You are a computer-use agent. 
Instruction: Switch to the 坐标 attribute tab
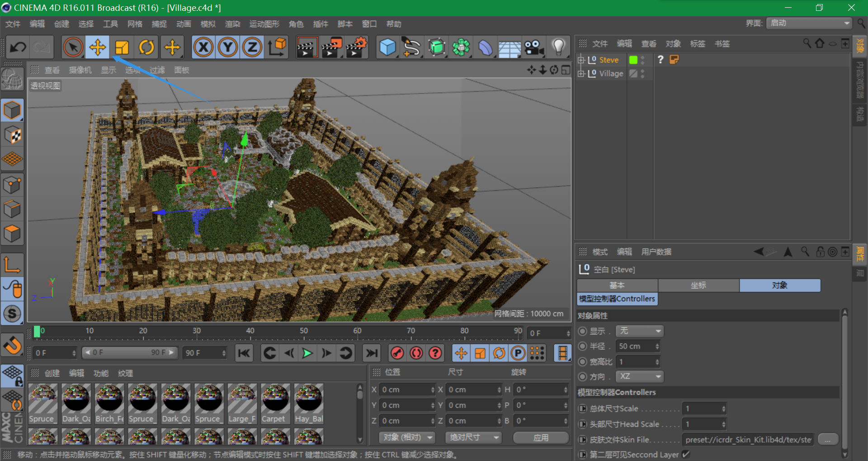coord(698,285)
